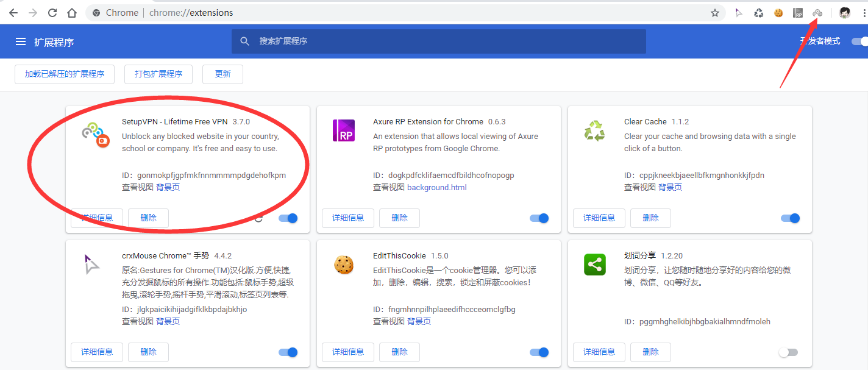Disable the EditThisCookie extension toggle
The height and width of the screenshot is (370, 868).
pyautogui.click(x=539, y=352)
